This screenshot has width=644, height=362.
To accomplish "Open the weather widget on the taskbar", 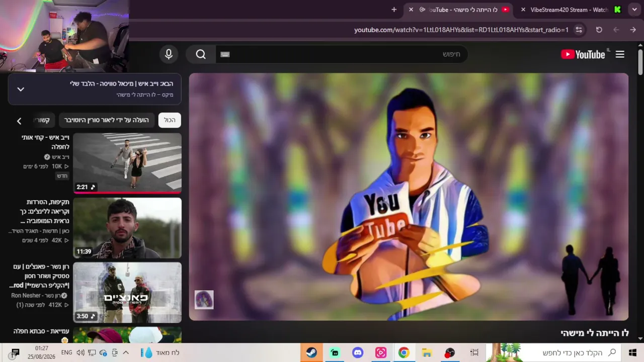I will (160, 352).
